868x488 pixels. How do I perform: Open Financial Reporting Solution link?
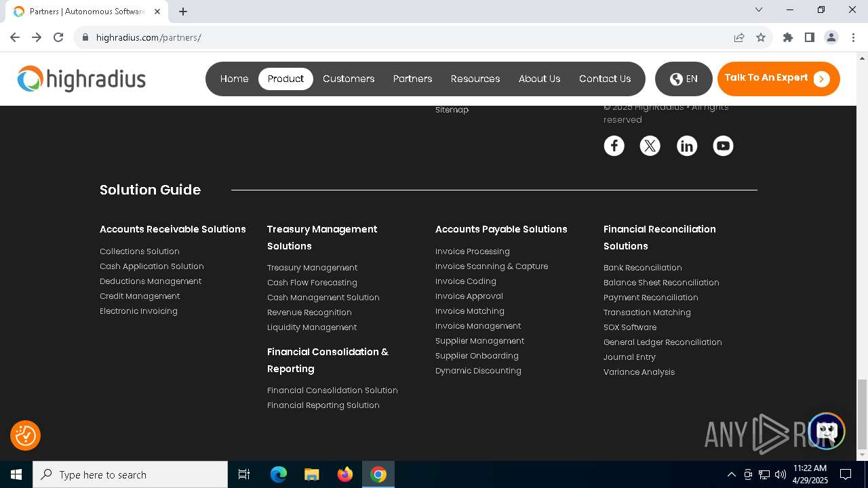point(323,405)
